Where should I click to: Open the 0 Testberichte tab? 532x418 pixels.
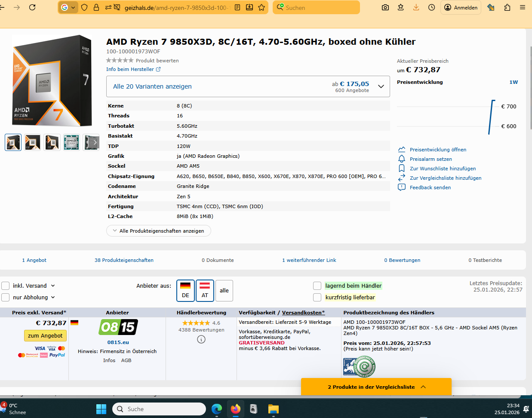[485, 260]
